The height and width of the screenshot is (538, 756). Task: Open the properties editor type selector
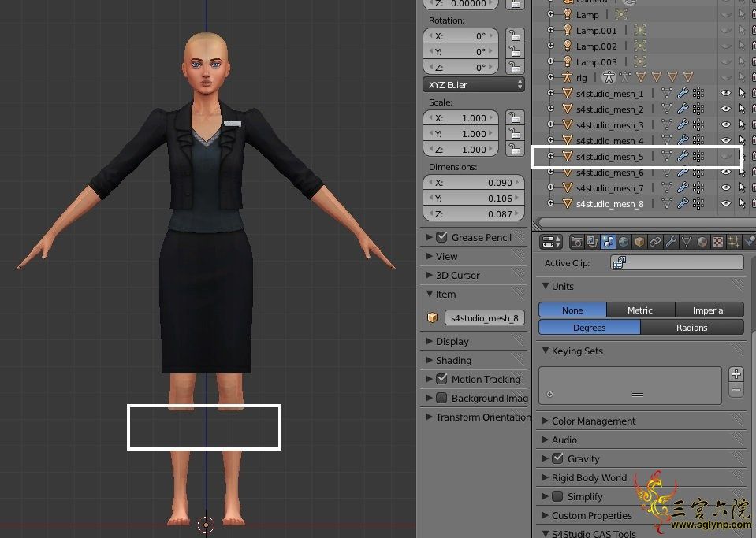coord(552,242)
